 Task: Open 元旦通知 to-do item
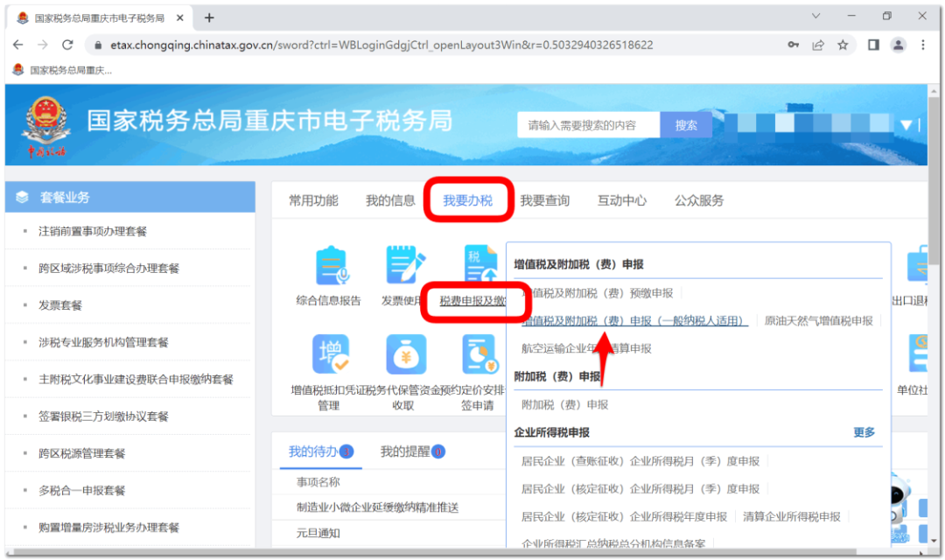[318, 533]
